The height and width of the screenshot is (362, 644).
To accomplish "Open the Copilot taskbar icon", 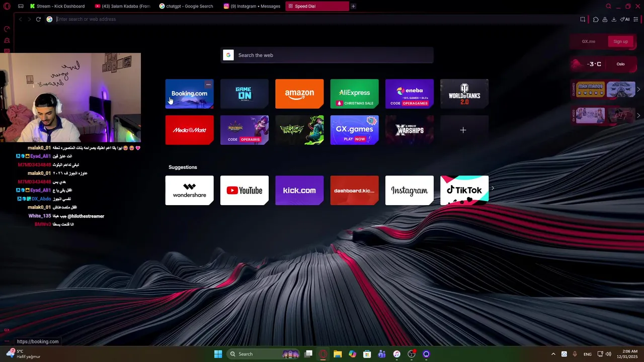I will [352, 354].
